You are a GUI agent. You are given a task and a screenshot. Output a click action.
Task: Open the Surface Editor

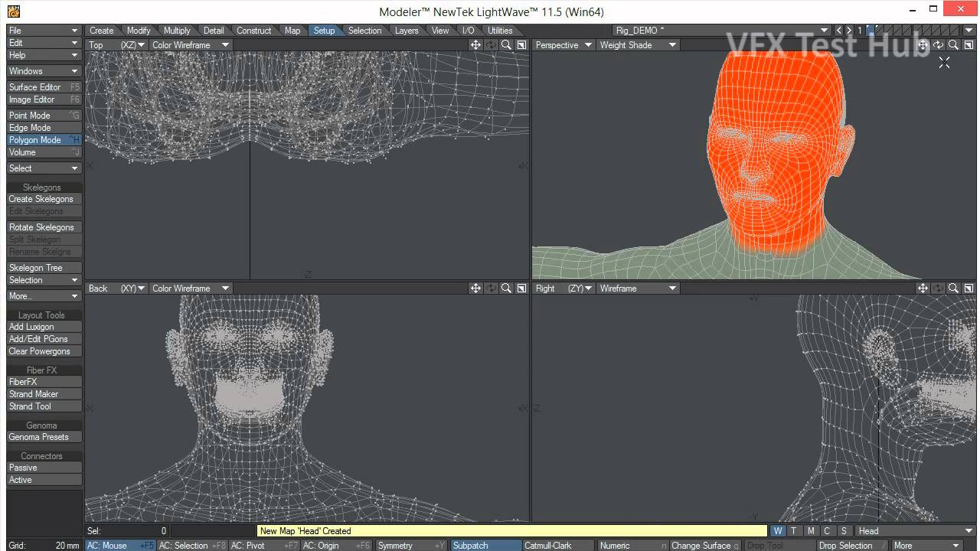point(44,87)
